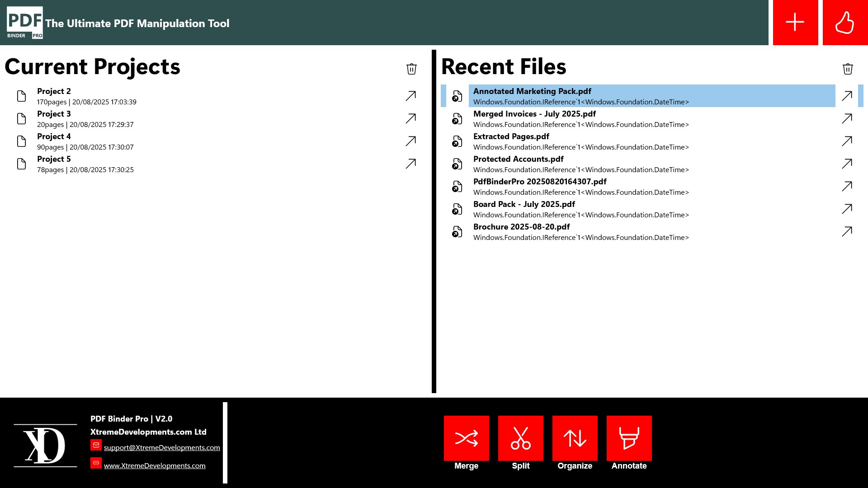Open Board Pack - July 2025.pdf via arrow
Screen dimensions: 868x488
pyautogui.click(x=848, y=209)
